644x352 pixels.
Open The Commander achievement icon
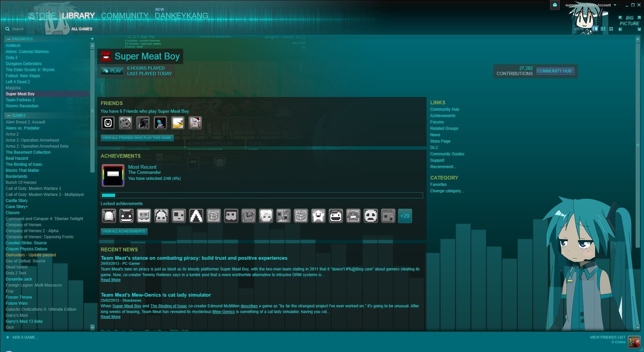point(113,175)
